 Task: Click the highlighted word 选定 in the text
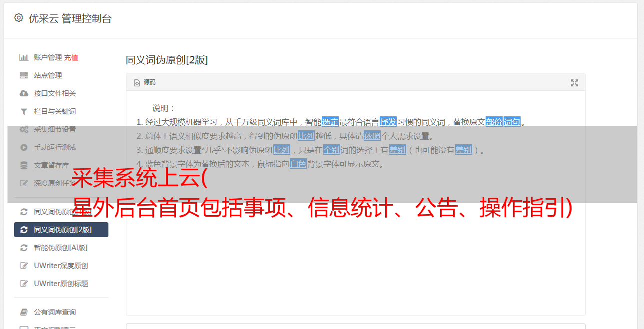330,122
